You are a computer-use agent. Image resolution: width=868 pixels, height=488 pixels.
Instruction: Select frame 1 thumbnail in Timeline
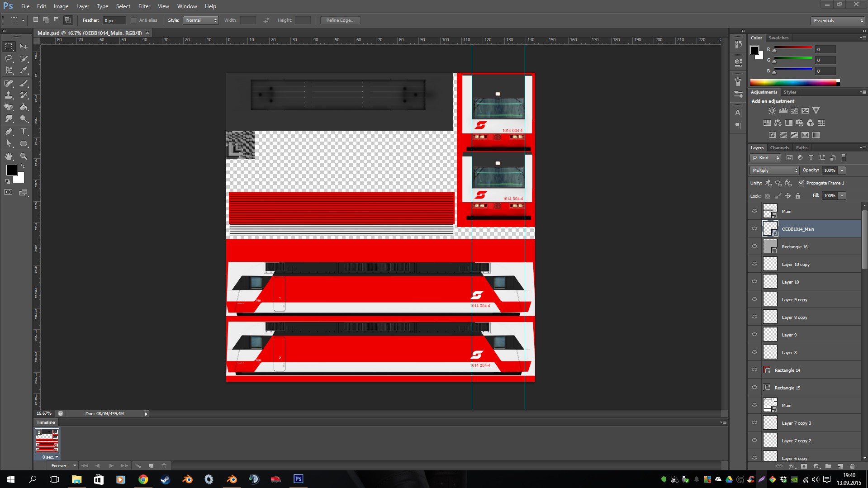[47, 441]
